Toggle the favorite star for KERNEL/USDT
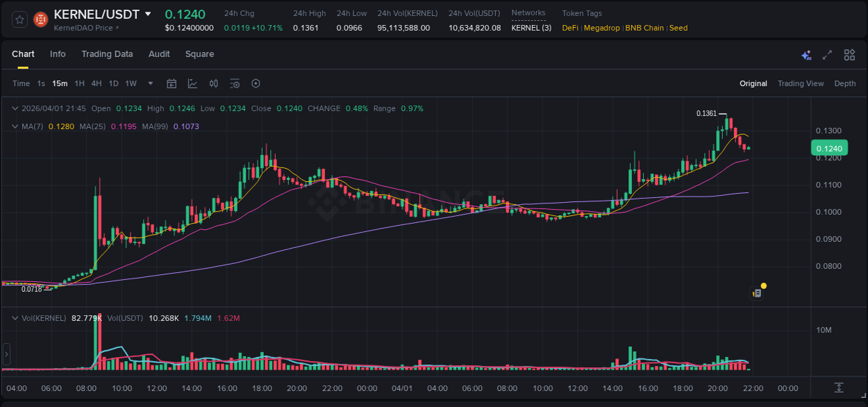868x407 pixels. (19, 19)
